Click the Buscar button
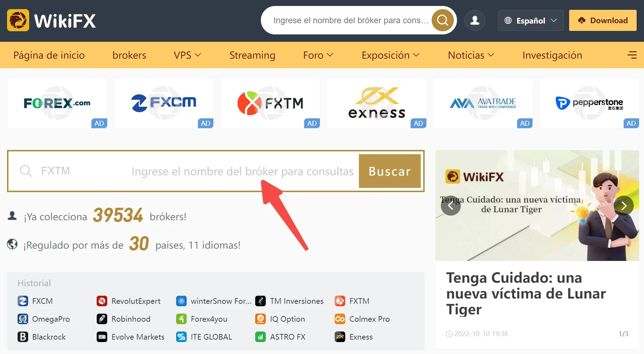The image size is (644, 354). 390,171
